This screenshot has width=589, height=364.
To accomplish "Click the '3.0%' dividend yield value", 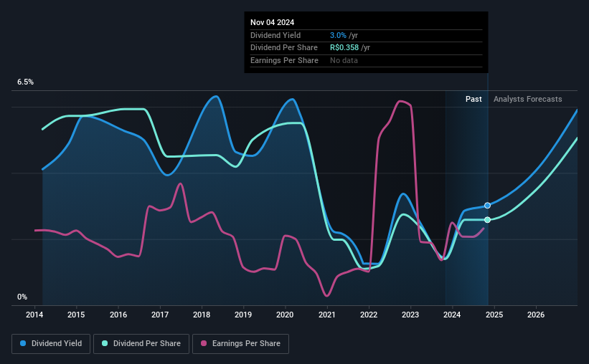I will 338,35.
